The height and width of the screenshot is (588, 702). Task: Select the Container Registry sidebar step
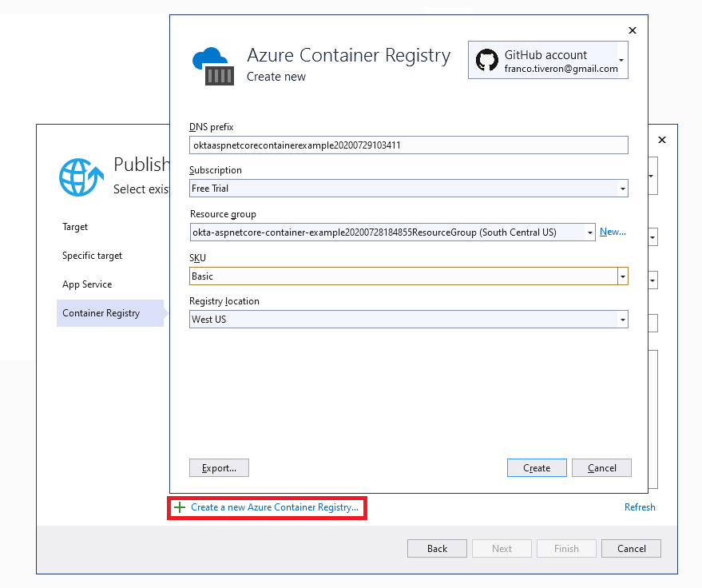[x=100, y=313]
